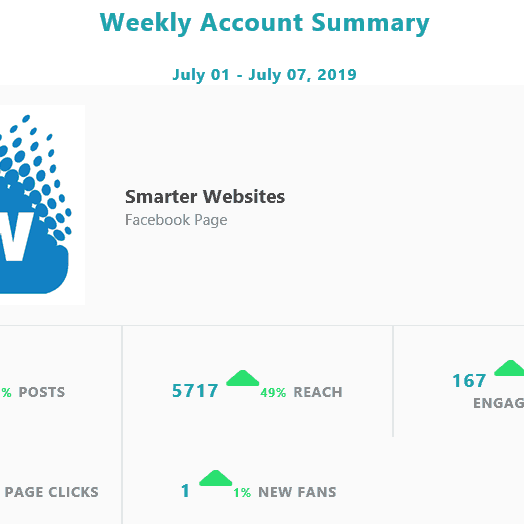Click the July 01 - July 07, 2019 date range
524x524 pixels.
pos(264,75)
